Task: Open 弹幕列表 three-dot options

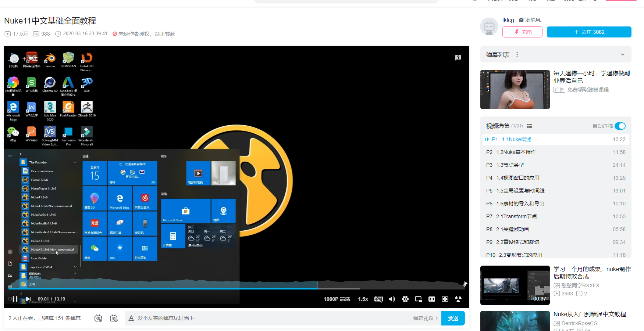Action: [x=517, y=54]
